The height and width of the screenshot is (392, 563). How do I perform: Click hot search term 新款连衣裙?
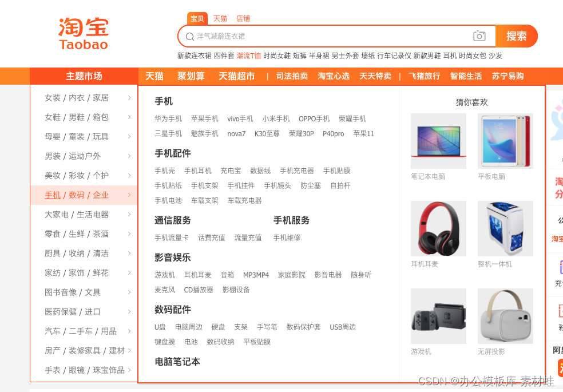coord(195,56)
